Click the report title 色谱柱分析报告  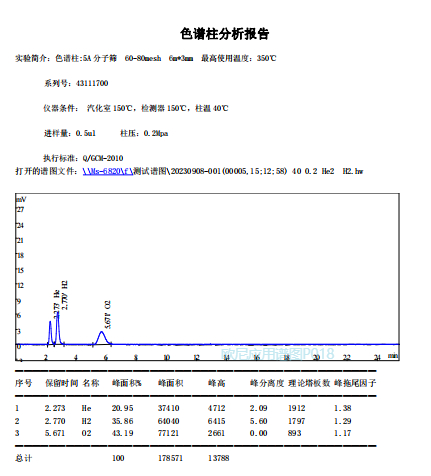pos(224,34)
